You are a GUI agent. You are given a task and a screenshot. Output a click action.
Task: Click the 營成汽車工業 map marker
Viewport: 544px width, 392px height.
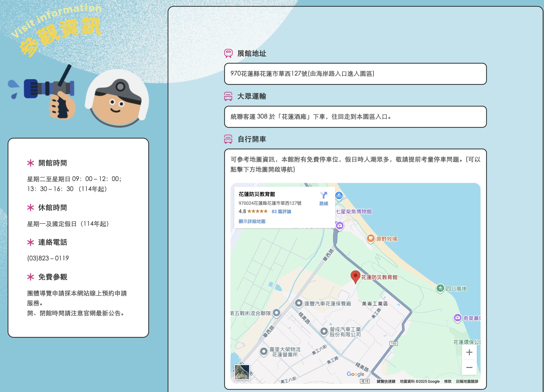click(x=324, y=331)
